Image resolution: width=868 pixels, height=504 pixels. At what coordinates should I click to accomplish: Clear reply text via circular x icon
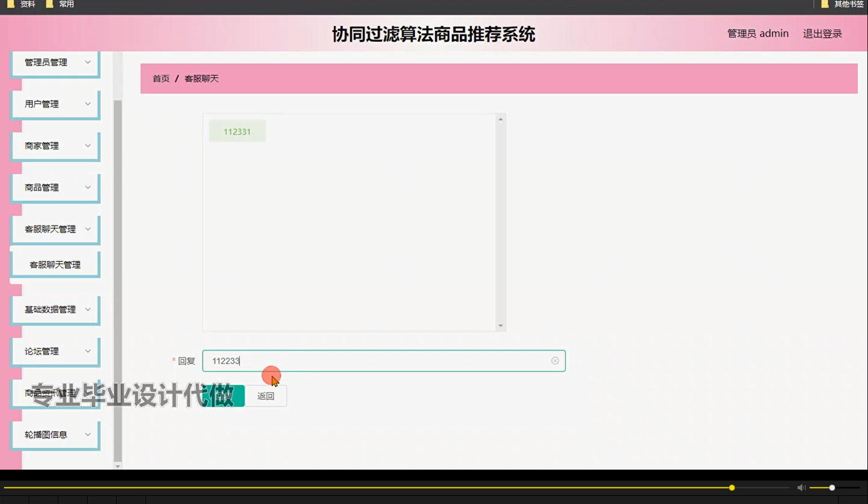pos(554,360)
